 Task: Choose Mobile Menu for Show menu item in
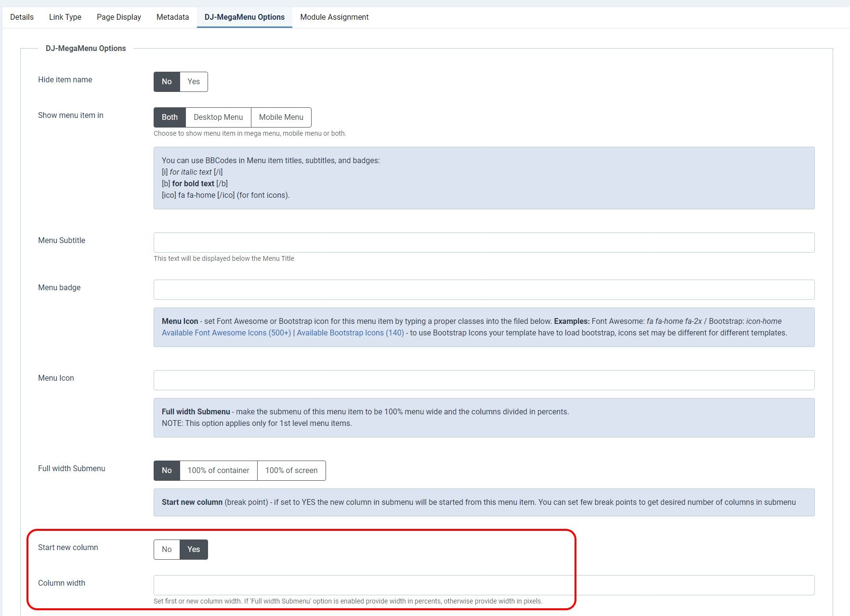click(281, 117)
